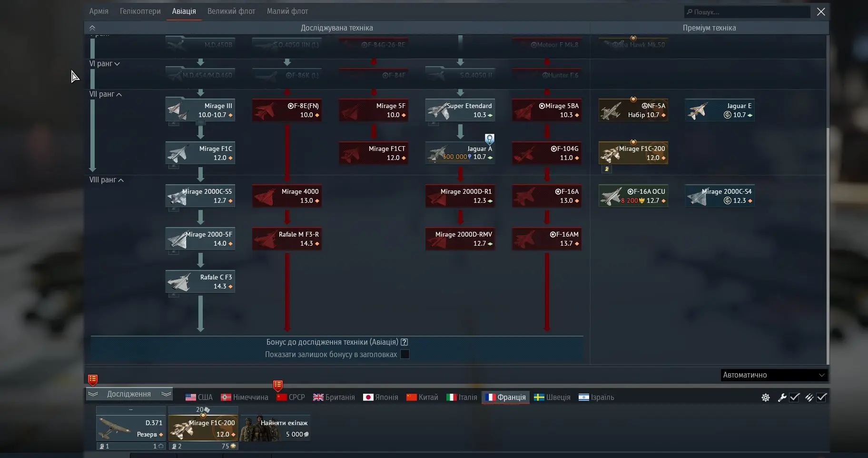The height and width of the screenshot is (458, 868).
Task: Click the double-chevron collapse icon beside 'Досліджувана техніка'
Action: pos(92,28)
